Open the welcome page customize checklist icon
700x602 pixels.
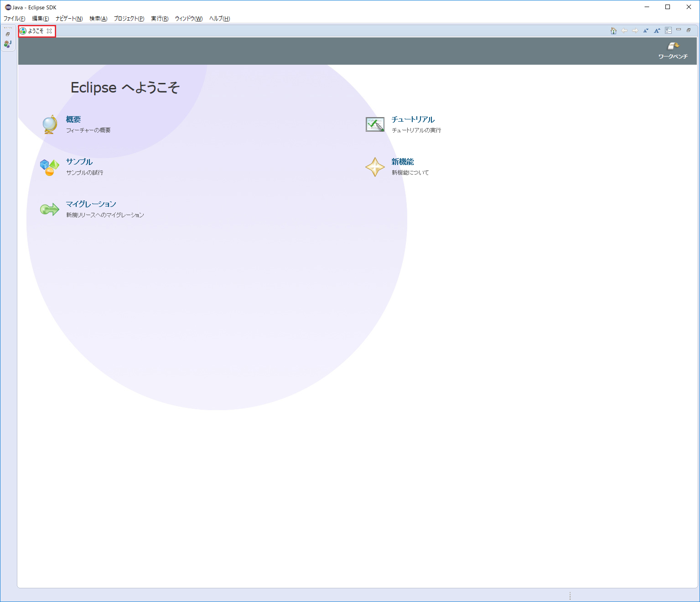click(668, 30)
